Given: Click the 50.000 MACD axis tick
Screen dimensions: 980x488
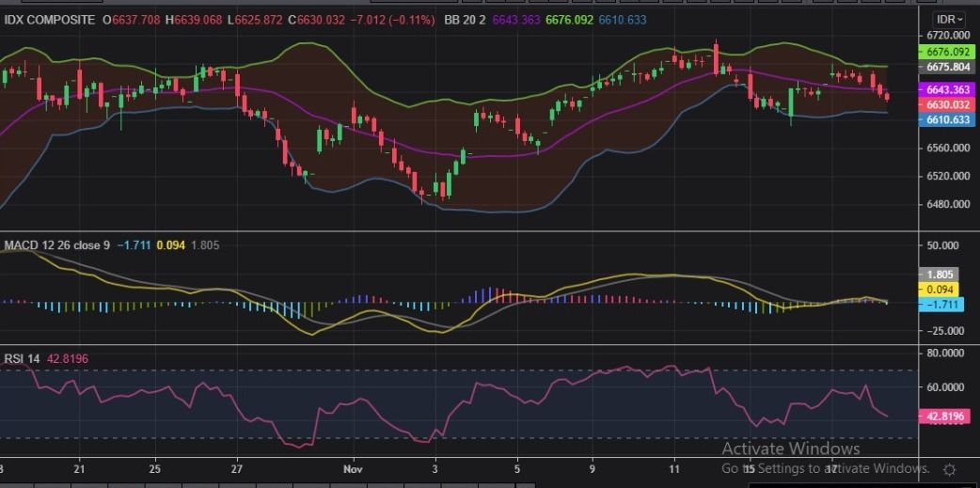Looking at the screenshot, I should 942,245.
